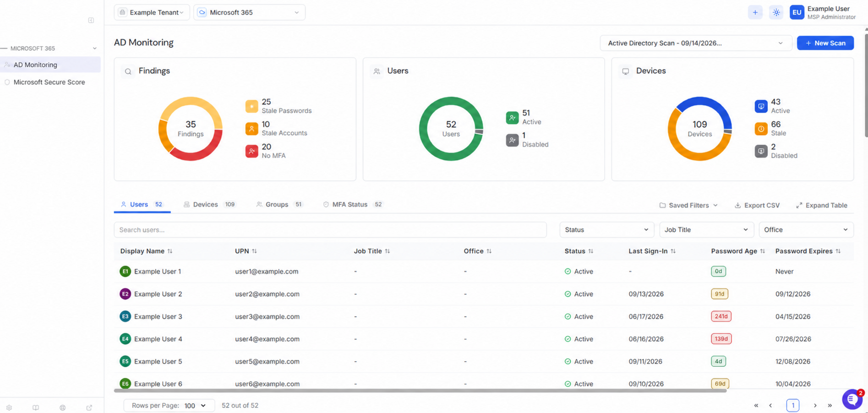868x413 pixels.
Task: Sort table by Last Sign-In
Action: [652, 251]
